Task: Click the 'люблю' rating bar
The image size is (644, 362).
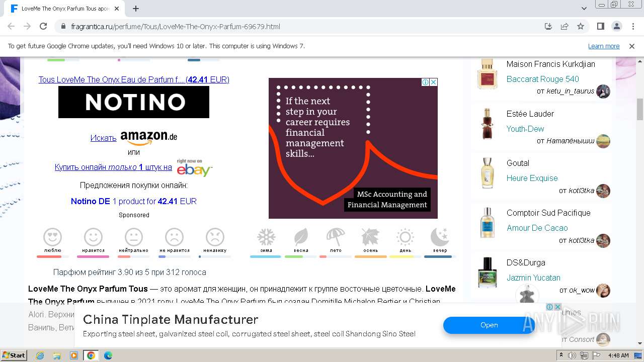Action: (52, 256)
